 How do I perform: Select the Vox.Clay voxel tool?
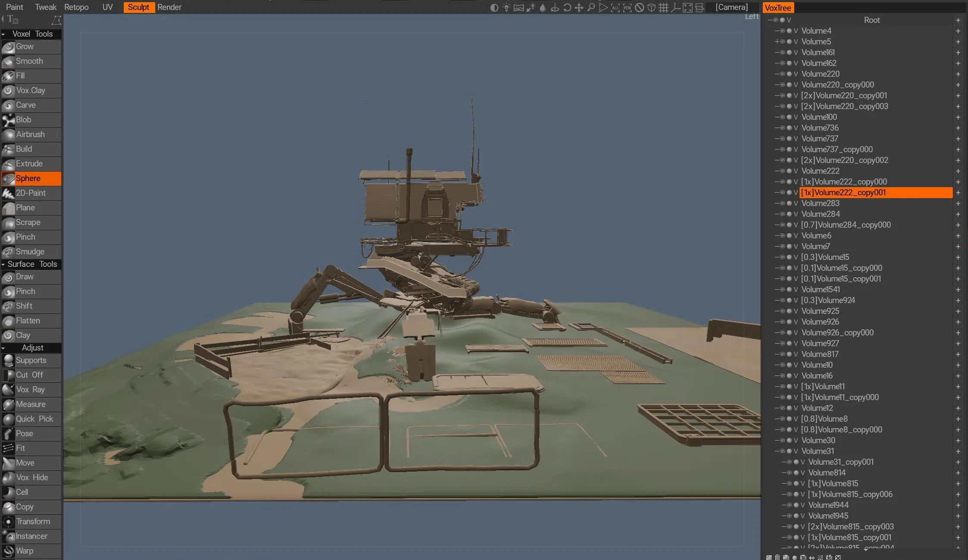click(x=31, y=91)
